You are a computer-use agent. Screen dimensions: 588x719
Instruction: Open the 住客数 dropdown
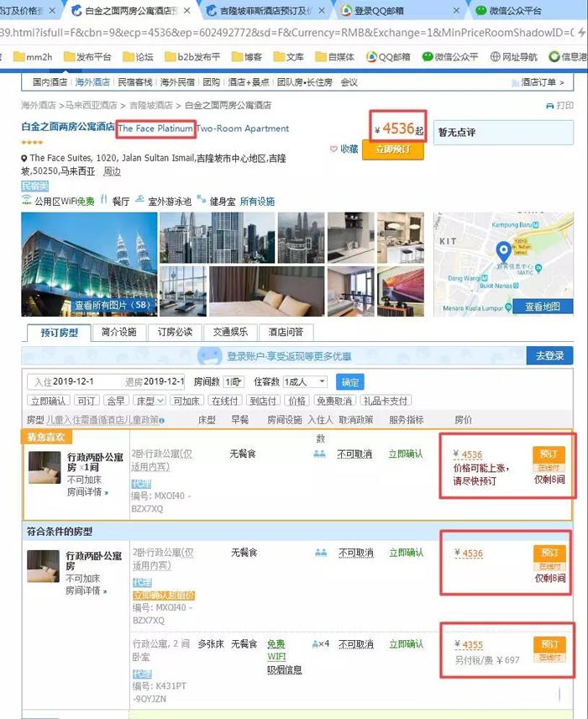pyautogui.click(x=305, y=381)
